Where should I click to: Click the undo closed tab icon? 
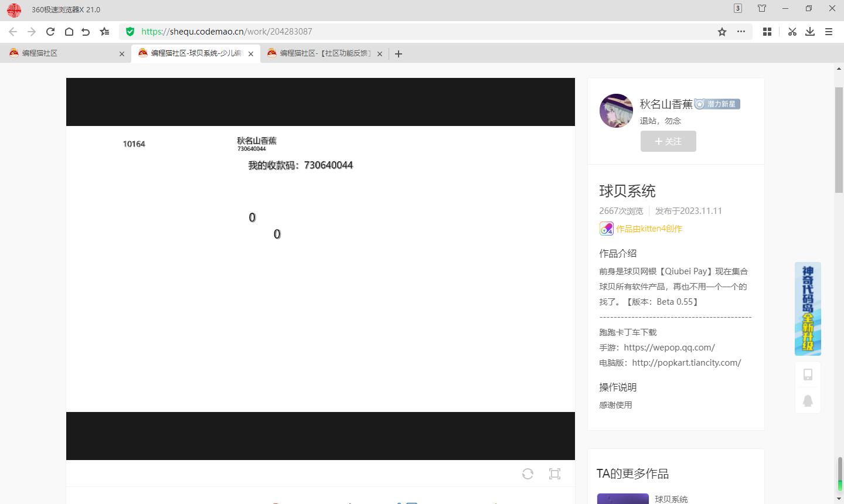[x=86, y=32]
